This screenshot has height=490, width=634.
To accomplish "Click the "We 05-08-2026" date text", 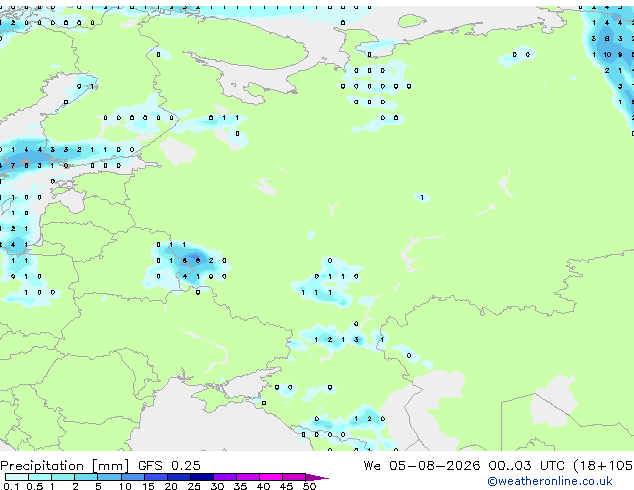I will (x=422, y=465).
